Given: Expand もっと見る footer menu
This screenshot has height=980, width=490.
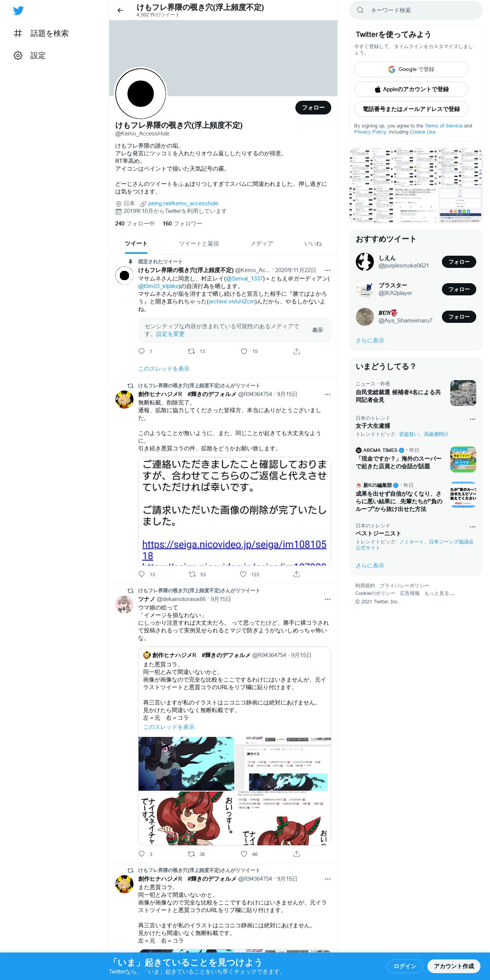Looking at the screenshot, I should pyautogui.click(x=439, y=593).
